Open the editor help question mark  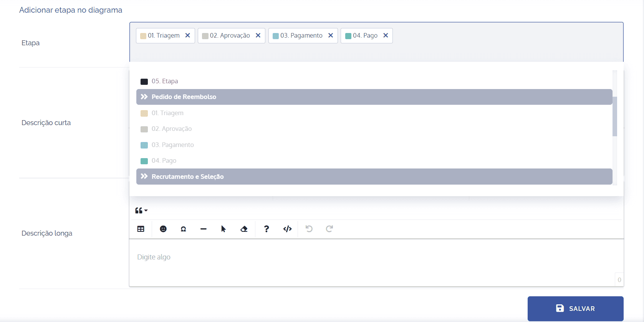coord(267,229)
